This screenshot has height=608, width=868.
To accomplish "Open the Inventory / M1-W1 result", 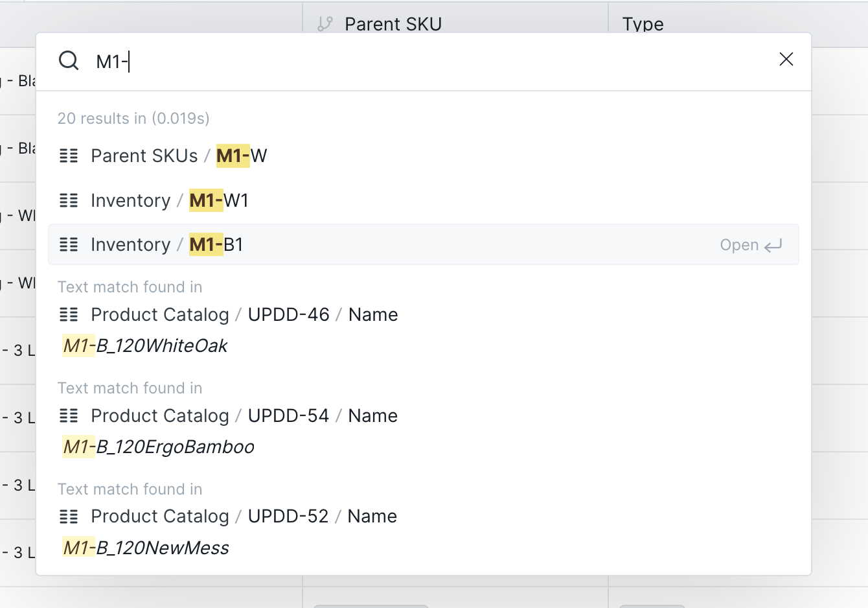I will pos(424,200).
